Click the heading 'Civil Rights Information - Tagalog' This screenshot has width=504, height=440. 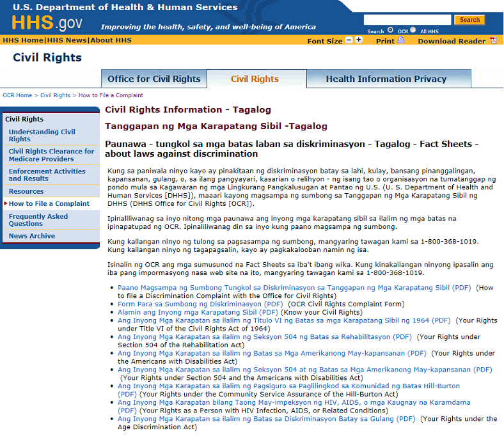[188, 110]
